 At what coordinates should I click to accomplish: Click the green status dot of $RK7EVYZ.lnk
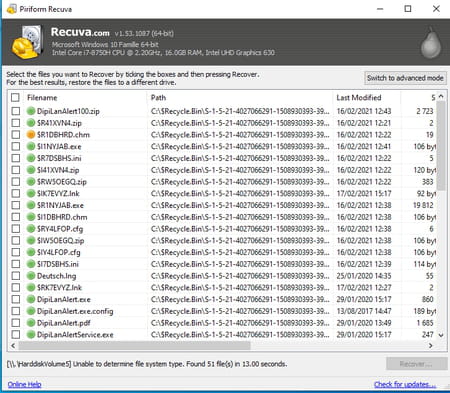coord(31,287)
